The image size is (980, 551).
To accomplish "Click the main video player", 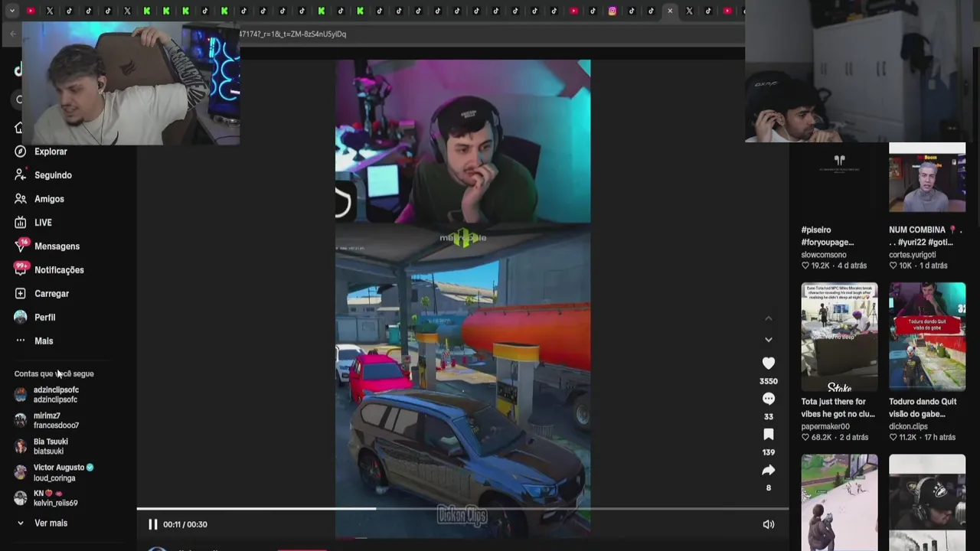I will [462, 298].
